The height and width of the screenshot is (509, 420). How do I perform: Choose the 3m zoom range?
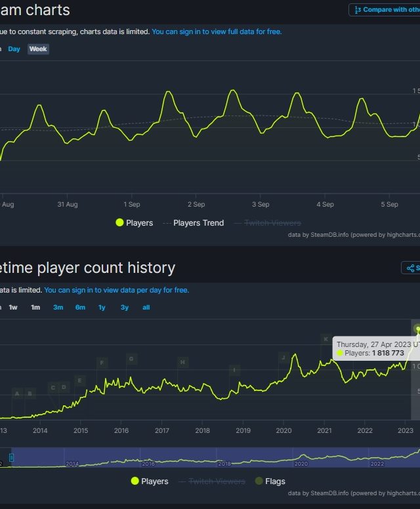[x=58, y=308]
